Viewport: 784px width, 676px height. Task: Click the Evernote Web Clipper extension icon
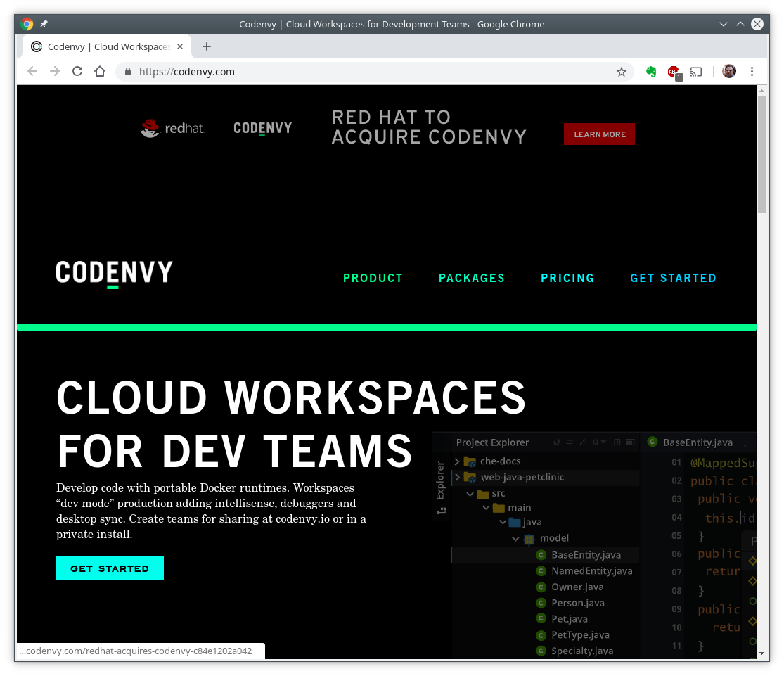coord(650,71)
